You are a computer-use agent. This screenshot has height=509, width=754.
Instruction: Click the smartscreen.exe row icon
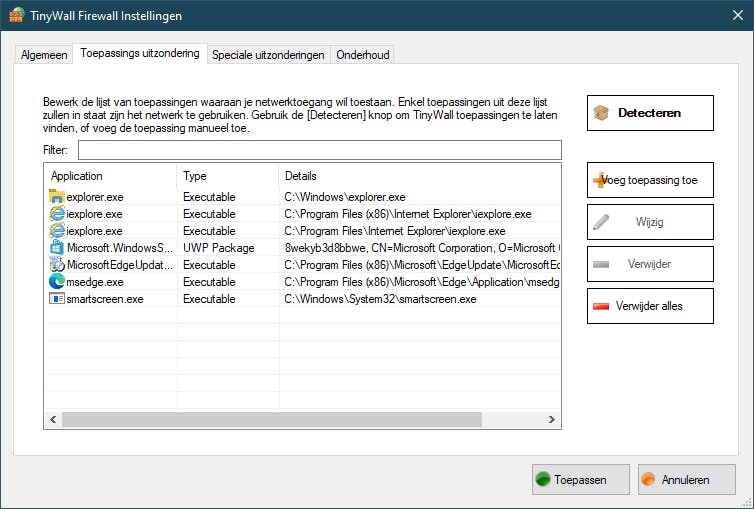click(56, 299)
